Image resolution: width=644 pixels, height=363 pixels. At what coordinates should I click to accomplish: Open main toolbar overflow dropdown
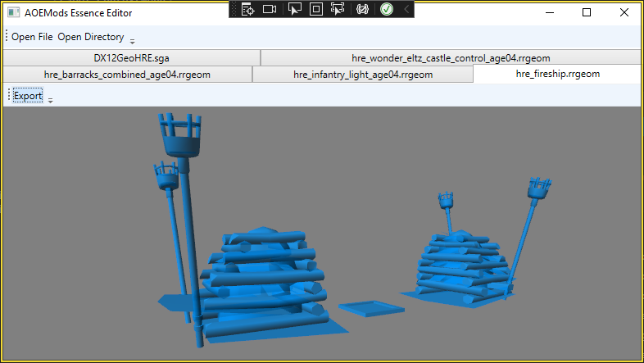pyautogui.click(x=132, y=41)
